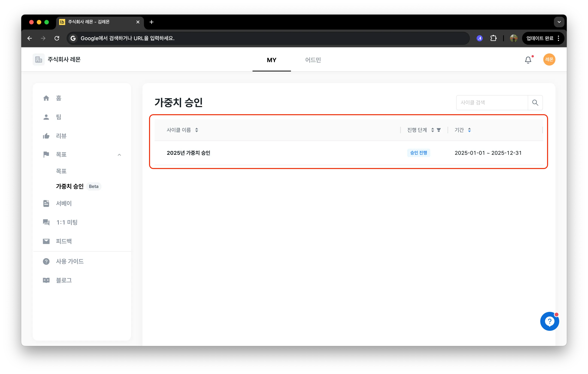Click the 주식회사 레몬 company name
588x374 pixels.
coord(64,60)
